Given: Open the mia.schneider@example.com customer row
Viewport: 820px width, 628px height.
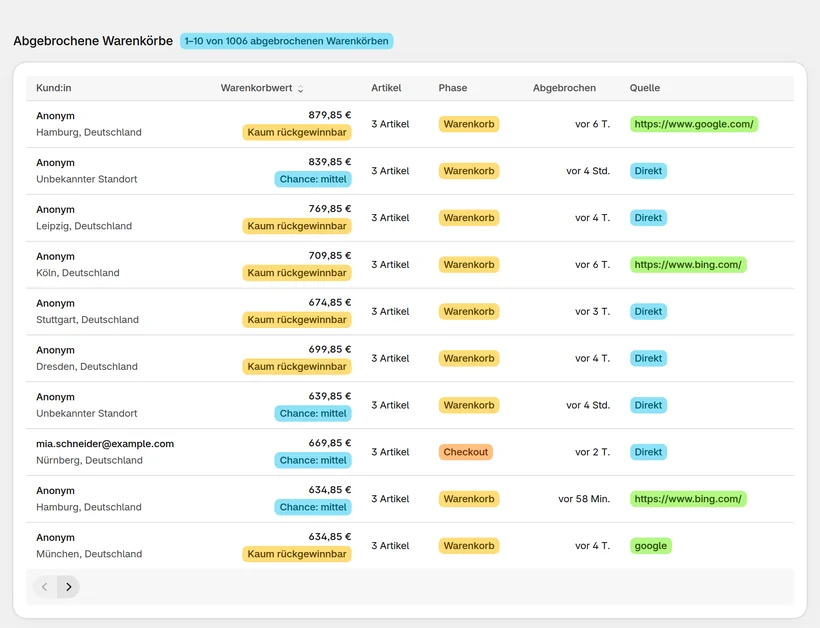Looking at the screenshot, I should (x=409, y=452).
